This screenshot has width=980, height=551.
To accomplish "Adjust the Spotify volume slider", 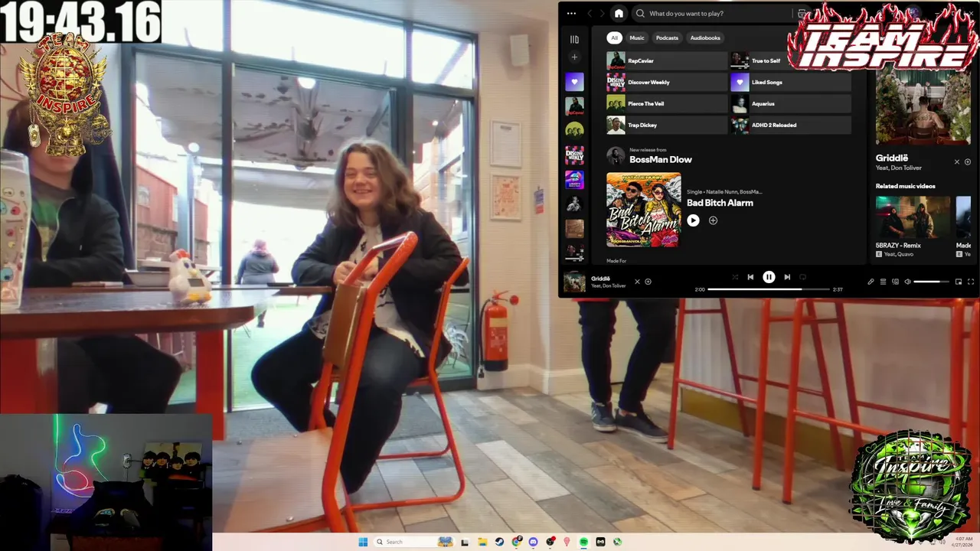I will (x=931, y=282).
